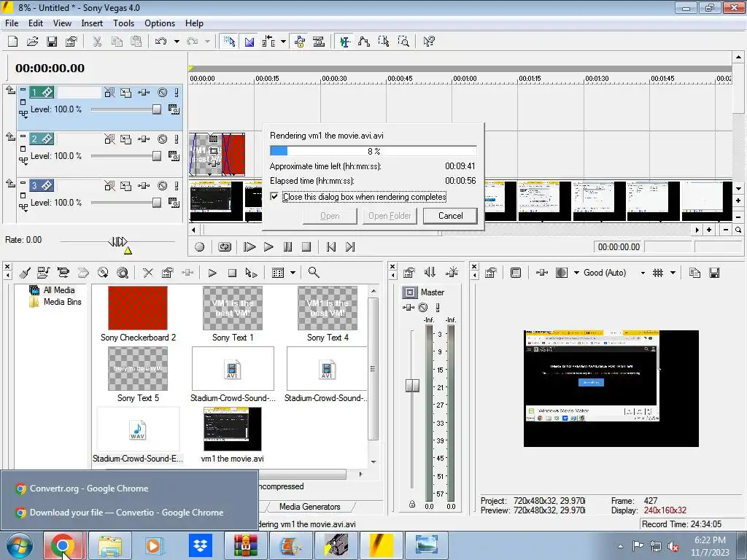Click the Undo arrow icon

(160, 42)
